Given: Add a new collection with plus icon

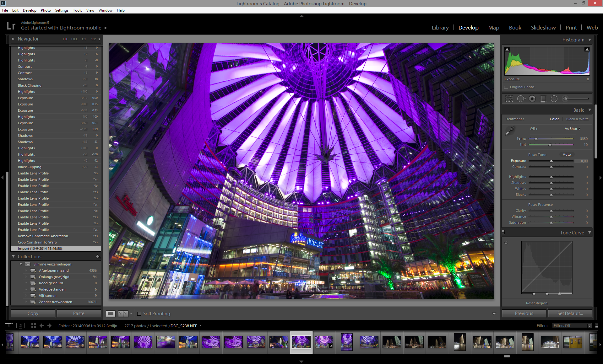Looking at the screenshot, I should point(98,256).
